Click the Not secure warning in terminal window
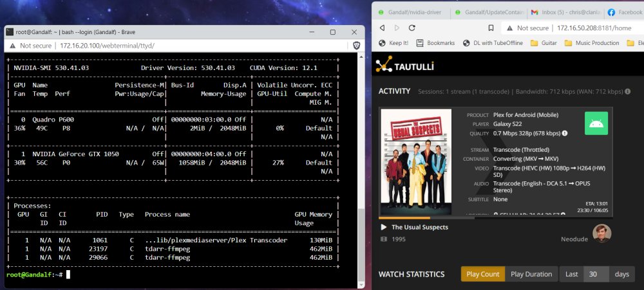This screenshot has width=644, height=290. [x=30, y=46]
